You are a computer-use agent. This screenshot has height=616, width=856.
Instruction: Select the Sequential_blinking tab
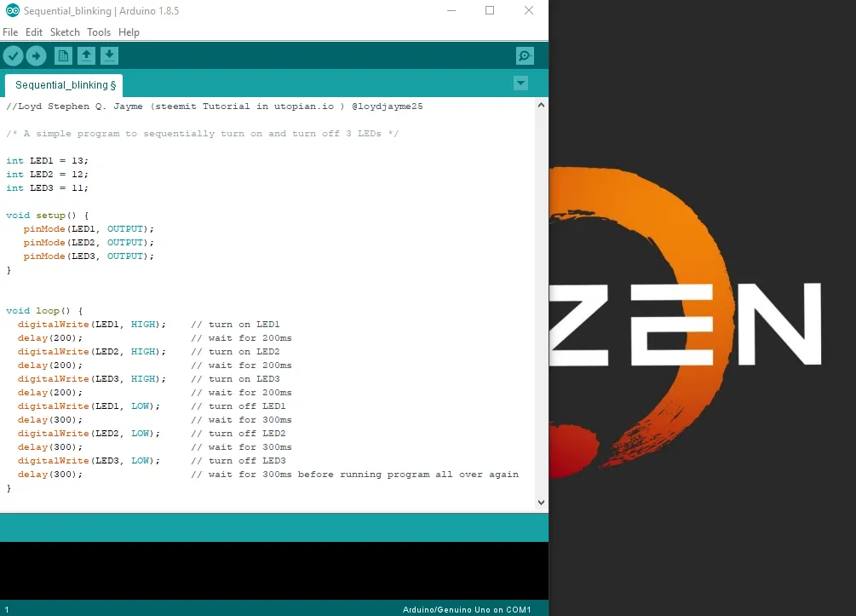64,85
